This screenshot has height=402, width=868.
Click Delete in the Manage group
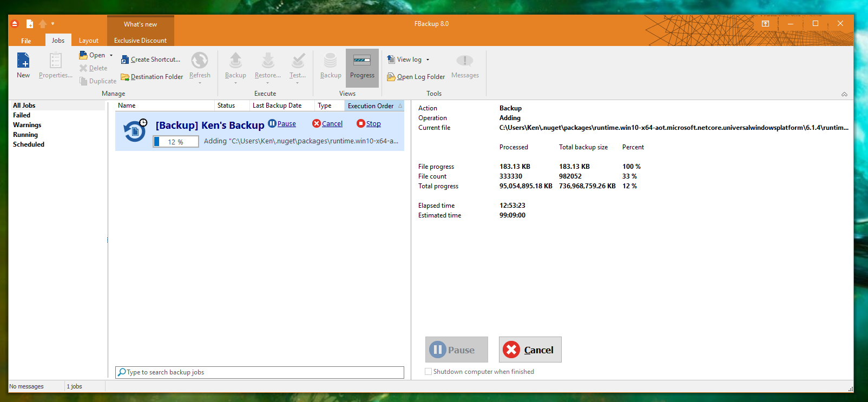pos(93,68)
